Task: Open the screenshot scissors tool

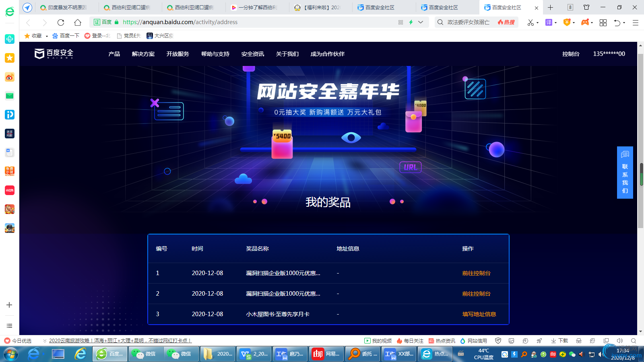Action: pos(530,23)
